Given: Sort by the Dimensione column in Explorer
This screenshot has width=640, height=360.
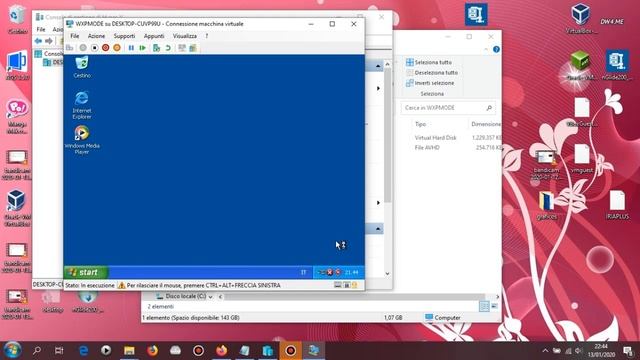Looking at the screenshot, I should pos(485,124).
